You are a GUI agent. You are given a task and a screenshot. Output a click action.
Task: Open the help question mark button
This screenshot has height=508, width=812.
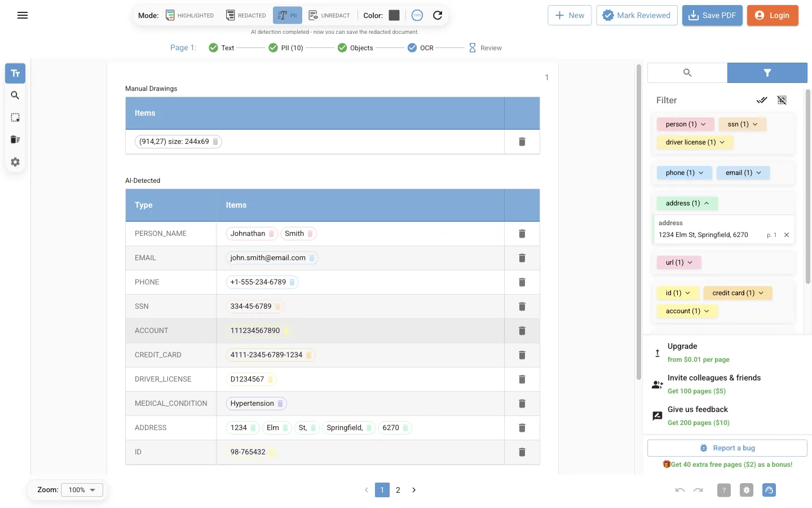(724, 490)
